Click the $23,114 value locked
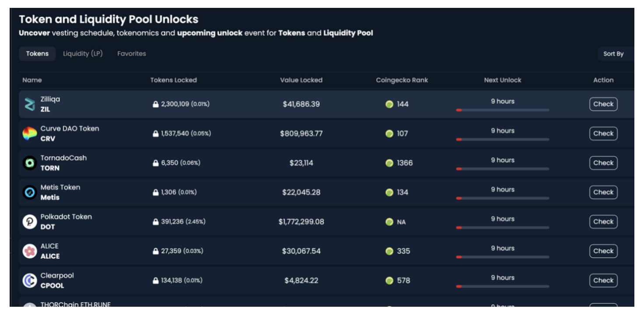Screen dimensions: 644x312 (x=301, y=163)
